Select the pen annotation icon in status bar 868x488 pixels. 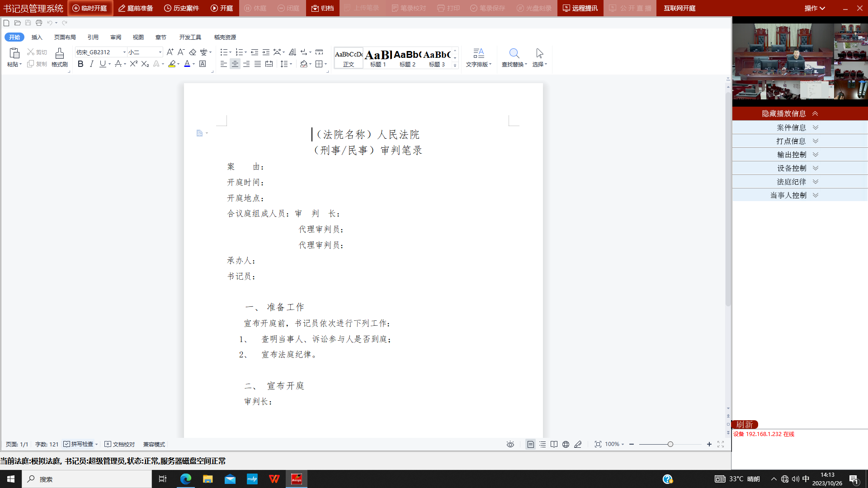coord(578,444)
